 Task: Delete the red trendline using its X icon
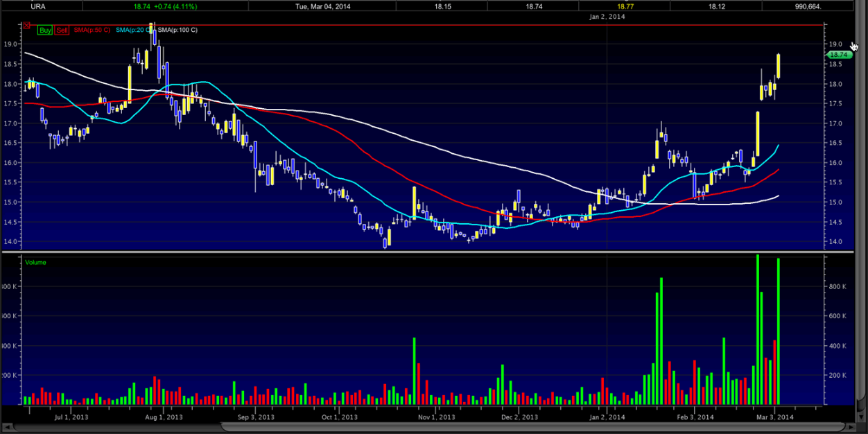tap(26, 26)
